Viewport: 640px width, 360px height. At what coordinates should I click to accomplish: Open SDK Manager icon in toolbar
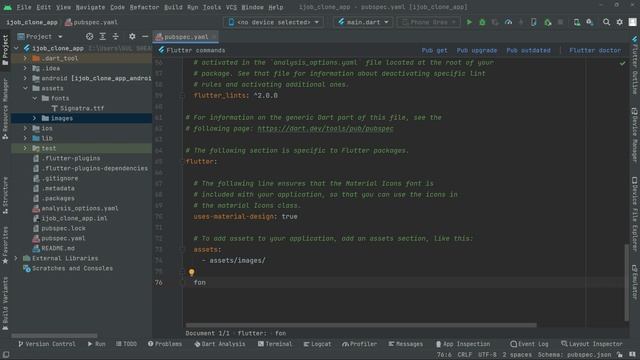pos(589,22)
